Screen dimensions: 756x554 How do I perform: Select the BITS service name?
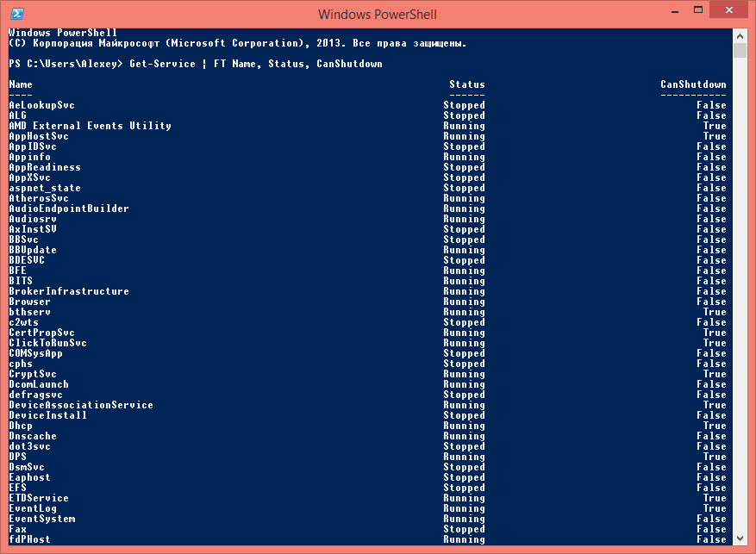point(21,281)
